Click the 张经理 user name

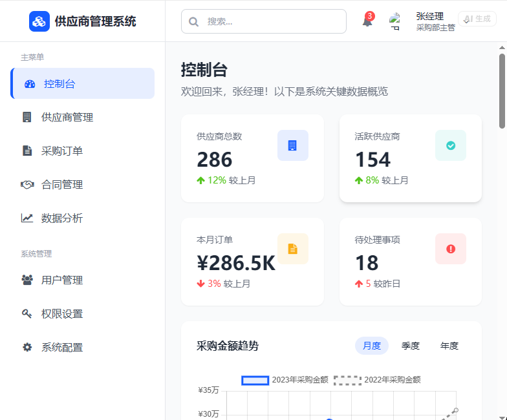coord(429,16)
